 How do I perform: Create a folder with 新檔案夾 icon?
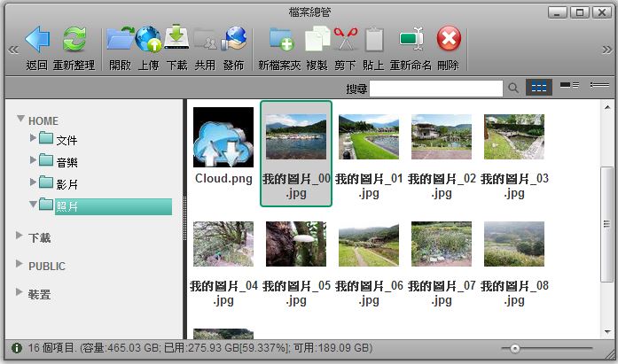click(280, 40)
